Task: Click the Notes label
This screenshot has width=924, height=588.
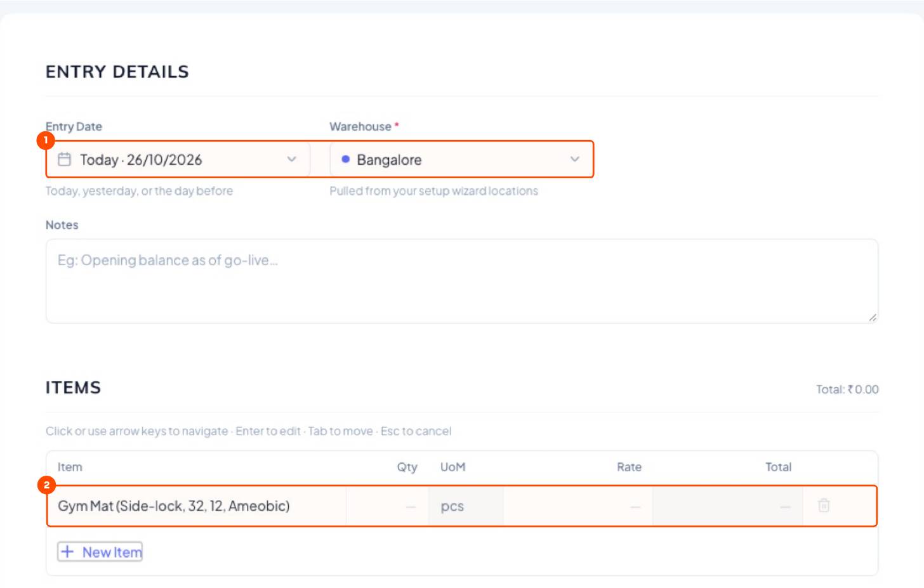Action: click(x=62, y=225)
